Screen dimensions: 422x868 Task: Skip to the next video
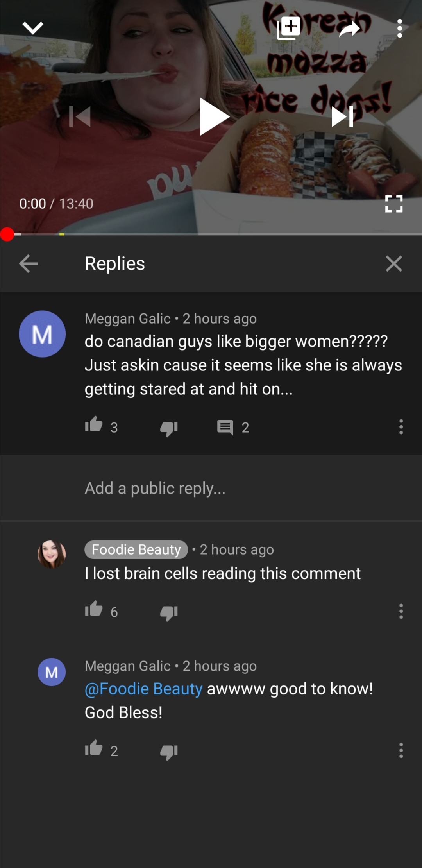point(342,116)
